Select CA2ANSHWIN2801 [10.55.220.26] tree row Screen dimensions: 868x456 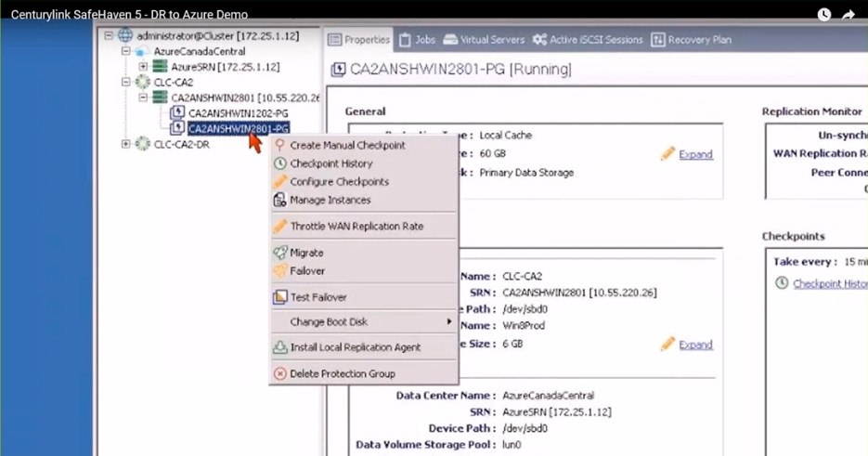(x=245, y=98)
